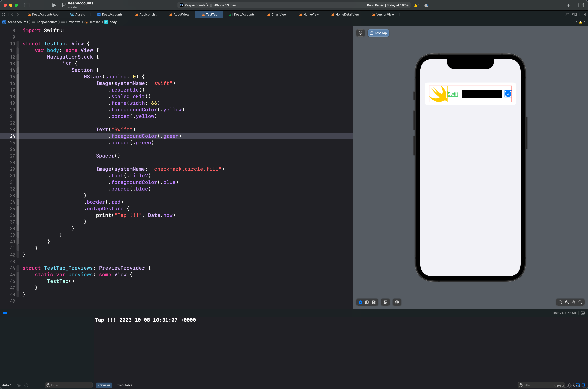The width and height of the screenshot is (588, 389).
Task: Open iPhone 13 mini destination selector
Action: (x=225, y=5)
